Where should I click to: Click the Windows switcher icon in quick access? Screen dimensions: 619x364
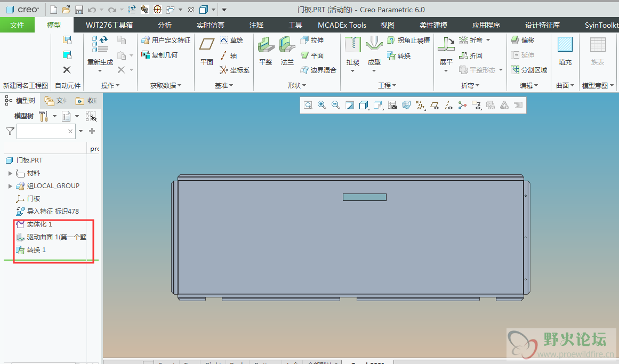coord(171,10)
